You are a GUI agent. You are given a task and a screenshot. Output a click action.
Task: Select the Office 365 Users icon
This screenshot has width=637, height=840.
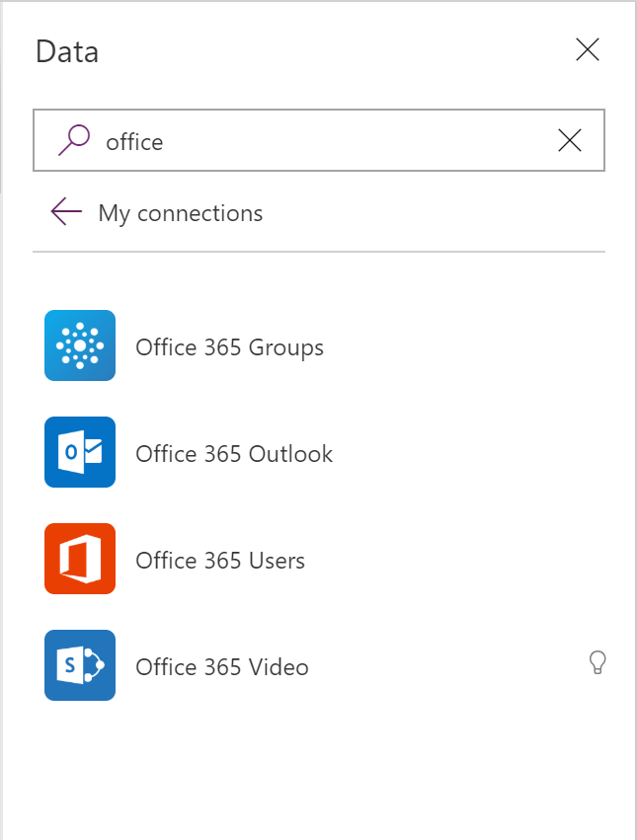(x=80, y=559)
